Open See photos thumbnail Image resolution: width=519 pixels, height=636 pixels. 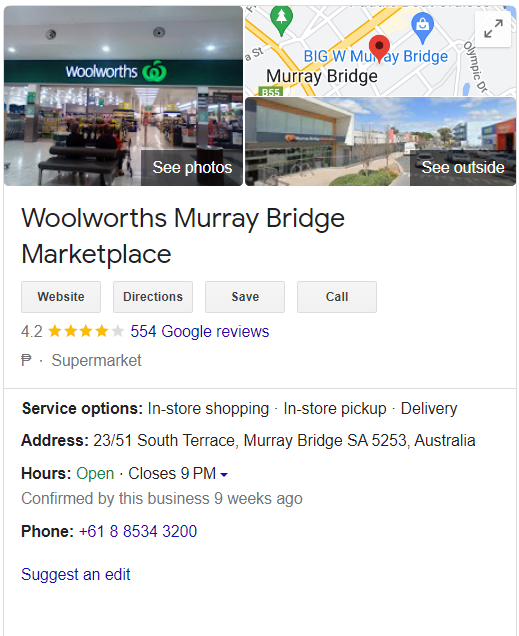click(x=123, y=96)
